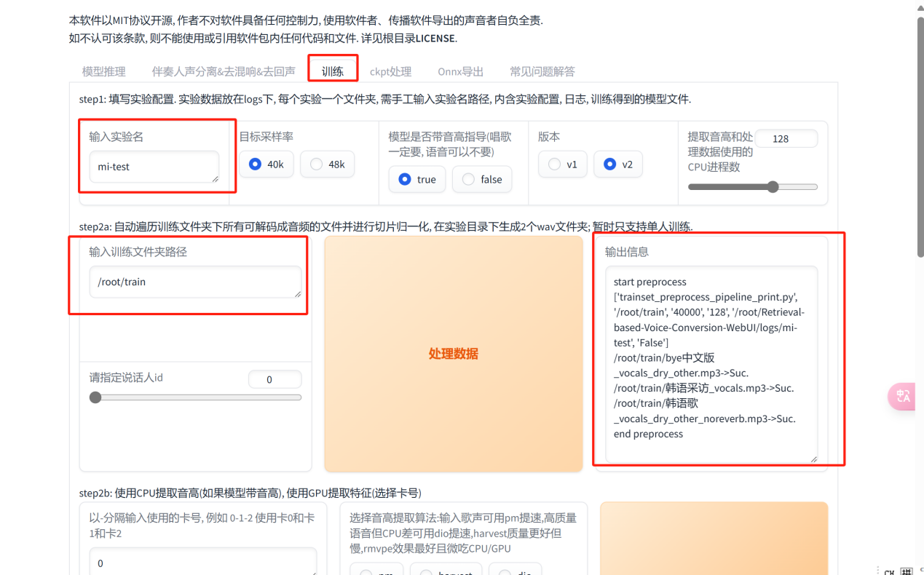The image size is (924, 575).
Task: Open the ckpt处理 tab
Action: point(390,71)
